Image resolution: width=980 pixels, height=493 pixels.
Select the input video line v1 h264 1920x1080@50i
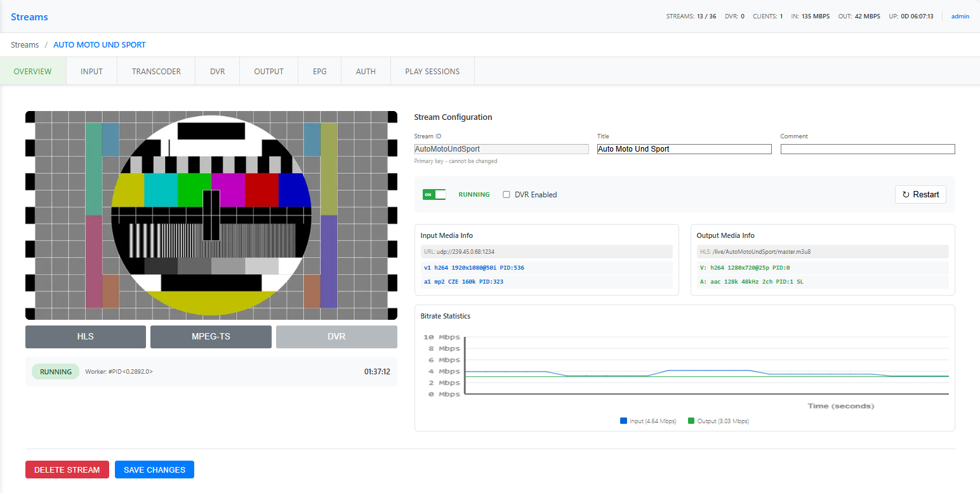pos(546,268)
